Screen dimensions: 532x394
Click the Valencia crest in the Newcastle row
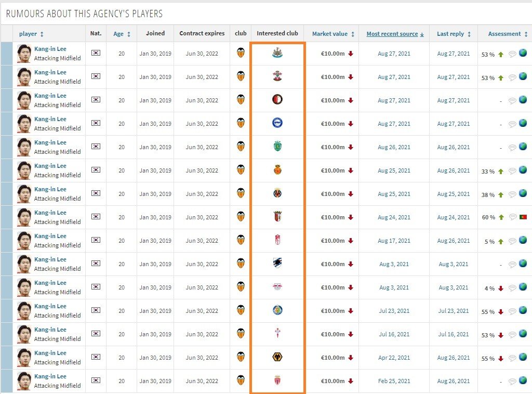point(241,53)
